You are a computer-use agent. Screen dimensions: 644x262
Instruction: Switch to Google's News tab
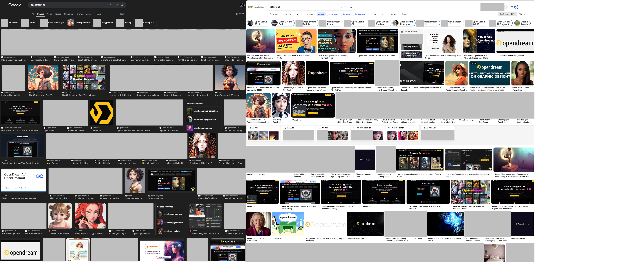tap(50, 14)
